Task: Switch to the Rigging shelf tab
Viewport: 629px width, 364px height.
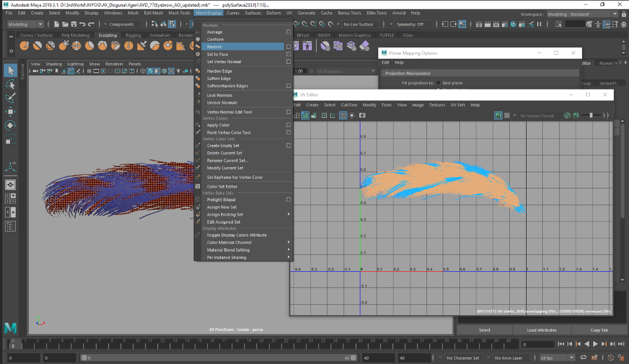Action: pos(133,35)
